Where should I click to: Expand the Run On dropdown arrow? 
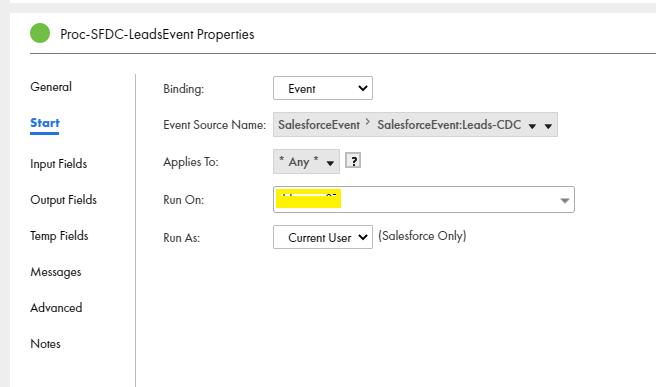tap(564, 200)
